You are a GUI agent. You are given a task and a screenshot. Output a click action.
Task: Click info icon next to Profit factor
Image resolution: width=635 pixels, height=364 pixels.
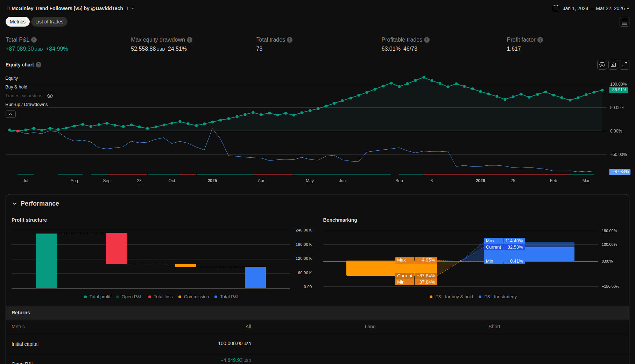[x=540, y=40]
